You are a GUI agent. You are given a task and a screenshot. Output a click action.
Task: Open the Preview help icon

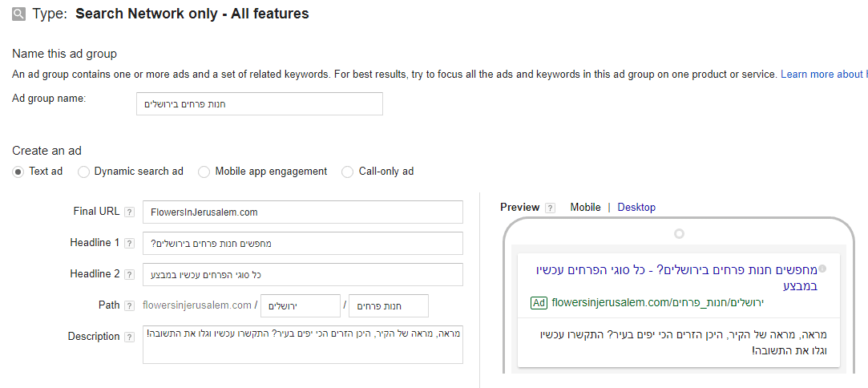pyautogui.click(x=550, y=208)
